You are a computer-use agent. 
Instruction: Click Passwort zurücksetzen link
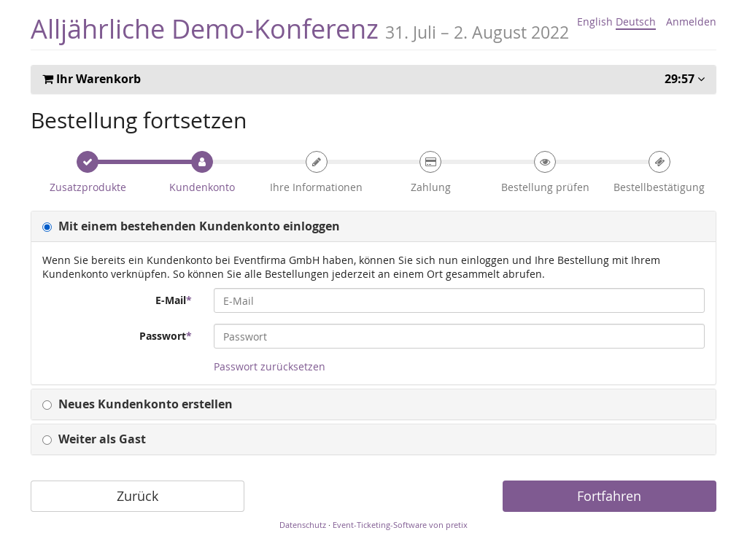click(269, 367)
